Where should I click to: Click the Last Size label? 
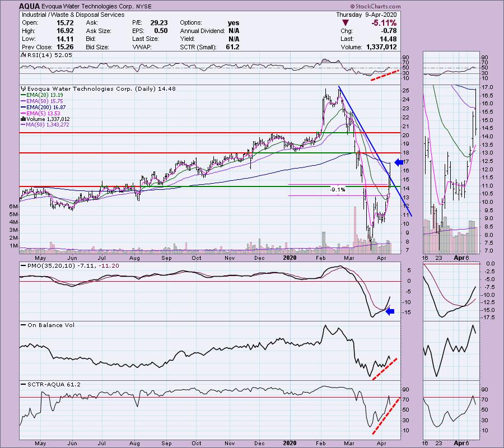(x=145, y=39)
